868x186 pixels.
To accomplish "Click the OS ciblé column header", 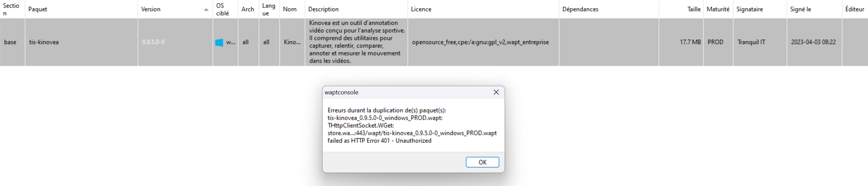I will [x=225, y=9].
